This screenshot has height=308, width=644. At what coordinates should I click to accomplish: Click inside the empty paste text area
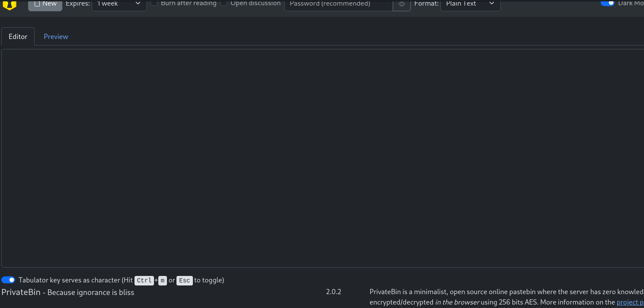322,158
